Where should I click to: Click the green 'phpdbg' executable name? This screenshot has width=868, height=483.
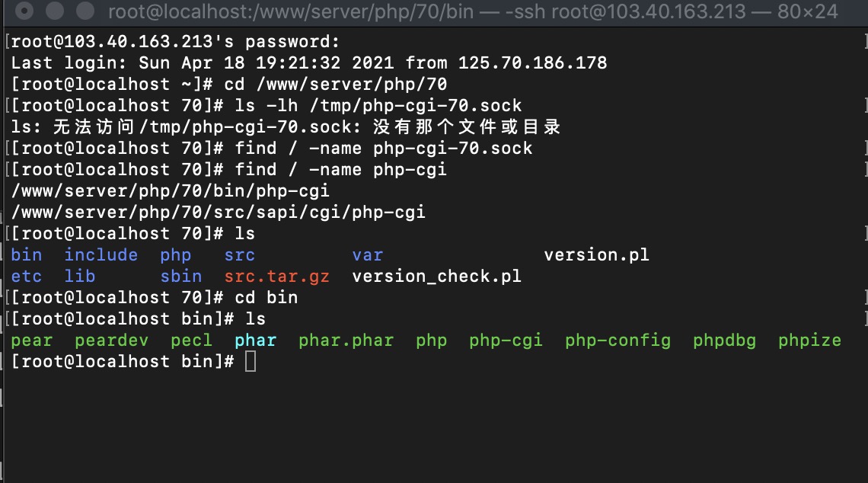point(724,340)
